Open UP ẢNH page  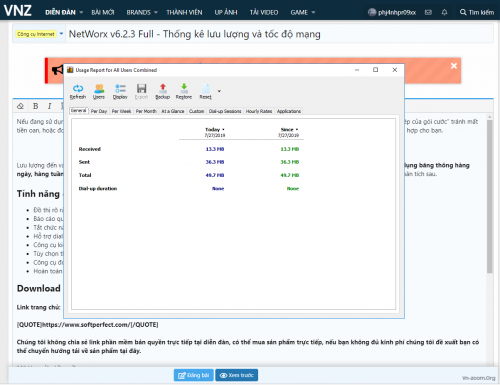(226, 12)
